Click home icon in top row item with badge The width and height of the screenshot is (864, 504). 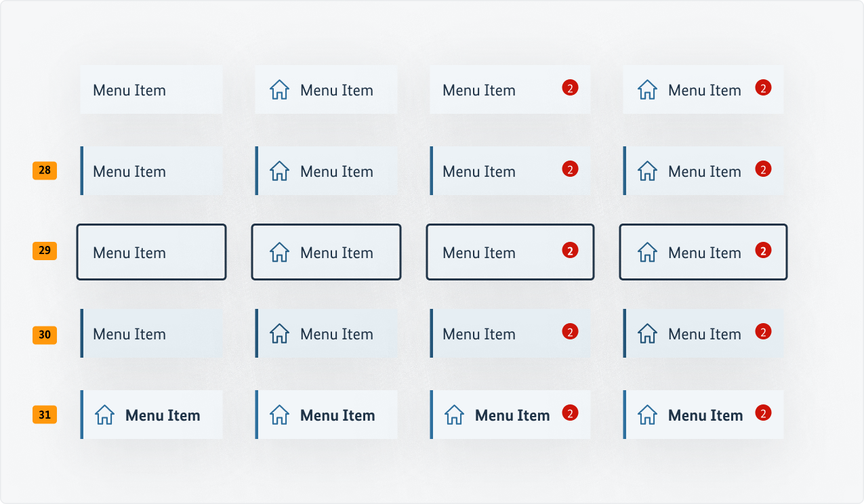[647, 90]
